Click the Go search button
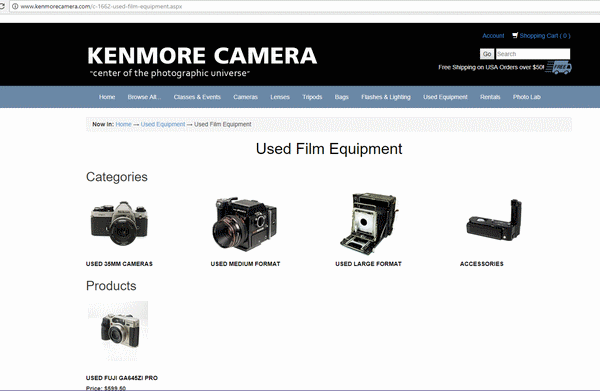600x391 pixels. 487,54
